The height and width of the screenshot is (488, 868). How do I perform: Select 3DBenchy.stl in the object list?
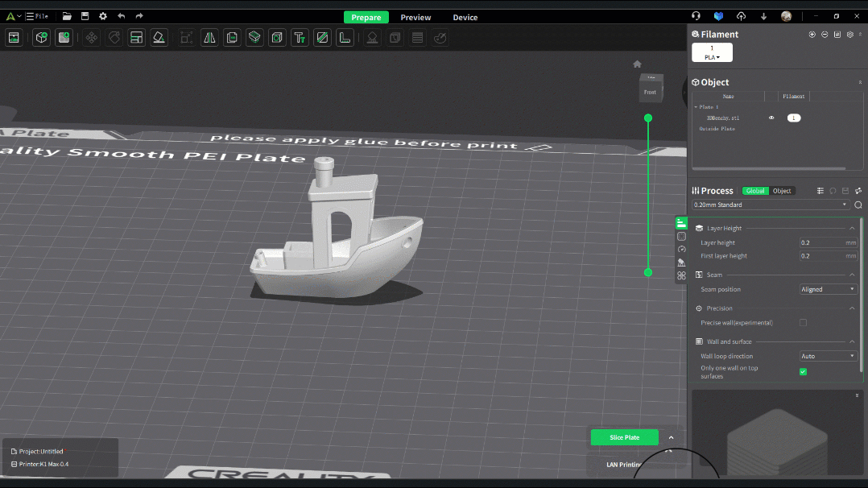(x=723, y=118)
